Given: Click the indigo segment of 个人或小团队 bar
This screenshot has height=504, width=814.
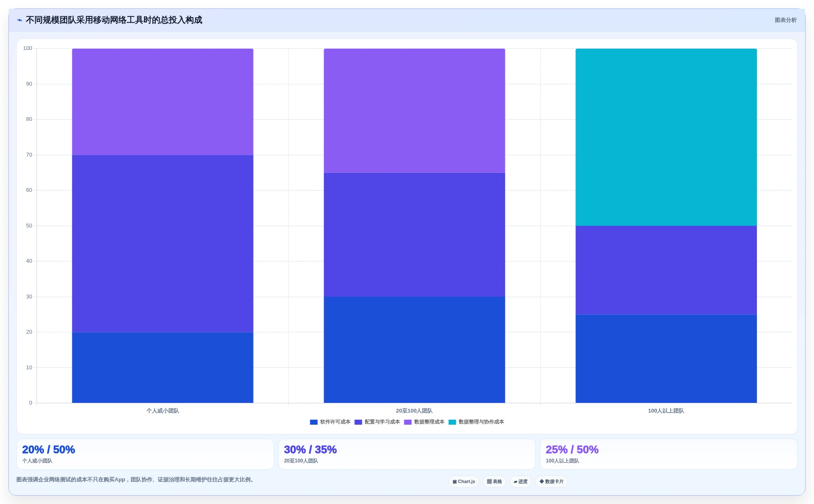Looking at the screenshot, I should pos(163,244).
